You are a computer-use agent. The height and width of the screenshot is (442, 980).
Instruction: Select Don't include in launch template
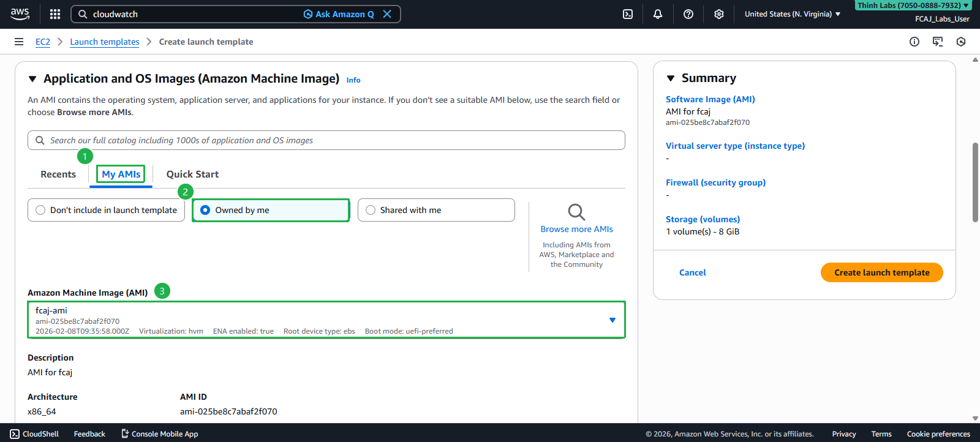coord(106,210)
